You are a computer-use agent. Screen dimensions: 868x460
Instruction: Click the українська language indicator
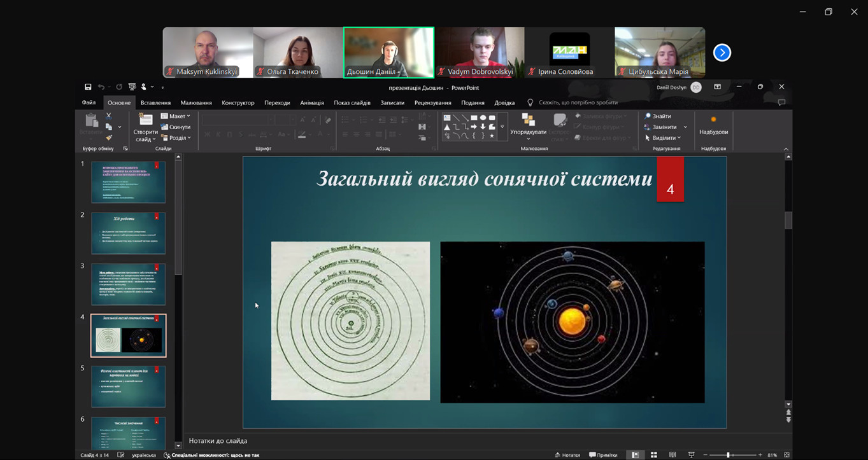(x=143, y=455)
